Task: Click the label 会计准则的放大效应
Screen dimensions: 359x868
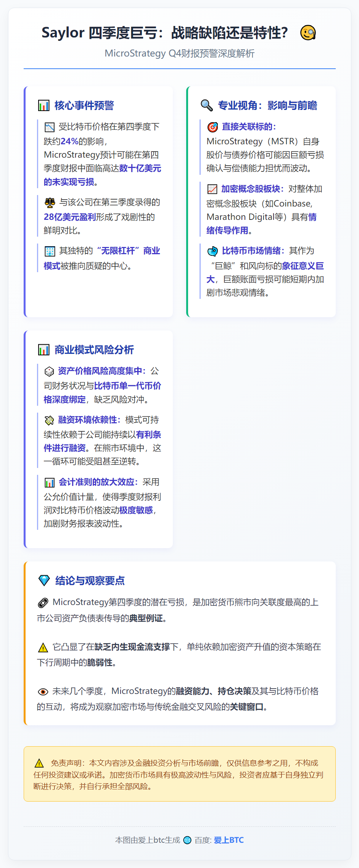Action: coord(98,482)
